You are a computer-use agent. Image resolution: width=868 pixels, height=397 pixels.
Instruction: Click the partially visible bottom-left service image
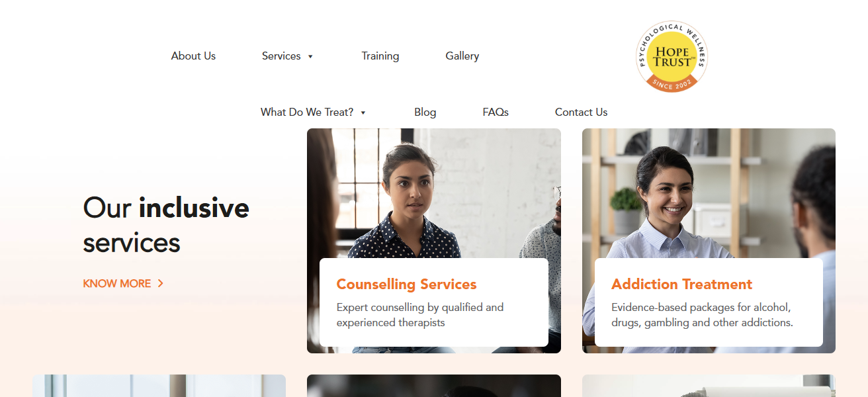[159, 386]
